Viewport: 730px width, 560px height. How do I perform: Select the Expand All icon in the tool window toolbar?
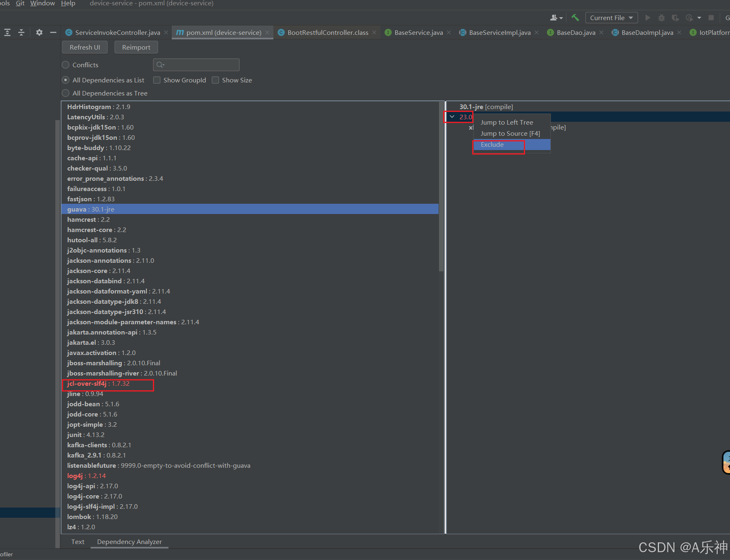click(x=7, y=32)
